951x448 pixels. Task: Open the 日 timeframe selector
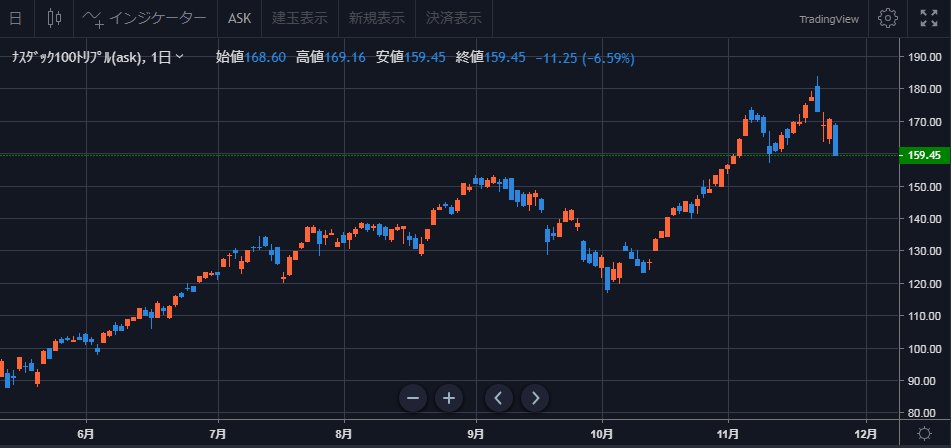click(x=16, y=18)
